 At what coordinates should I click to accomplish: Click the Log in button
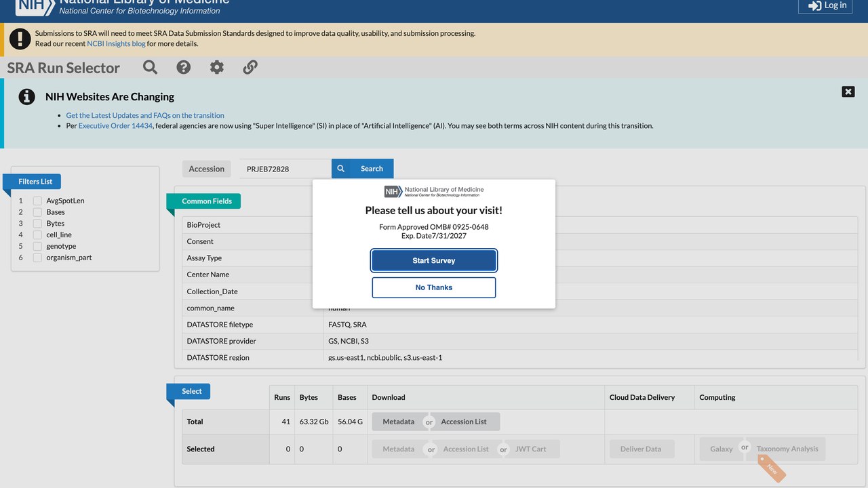pos(826,5)
